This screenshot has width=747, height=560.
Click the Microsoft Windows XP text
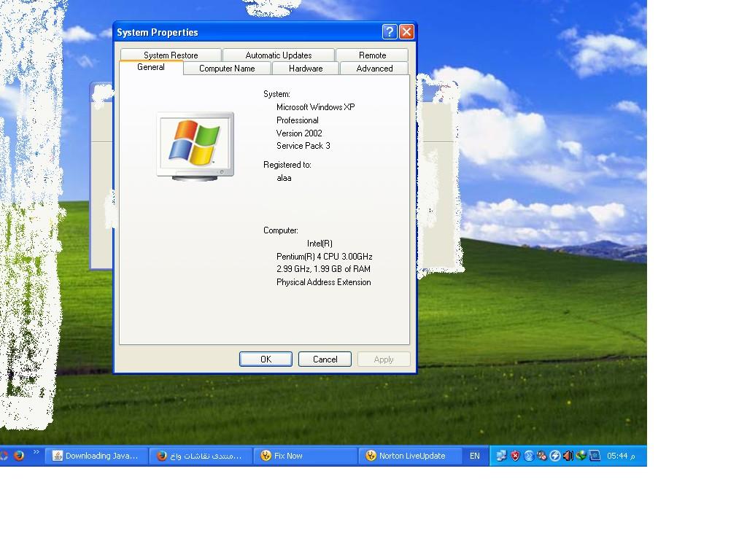point(315,107)
